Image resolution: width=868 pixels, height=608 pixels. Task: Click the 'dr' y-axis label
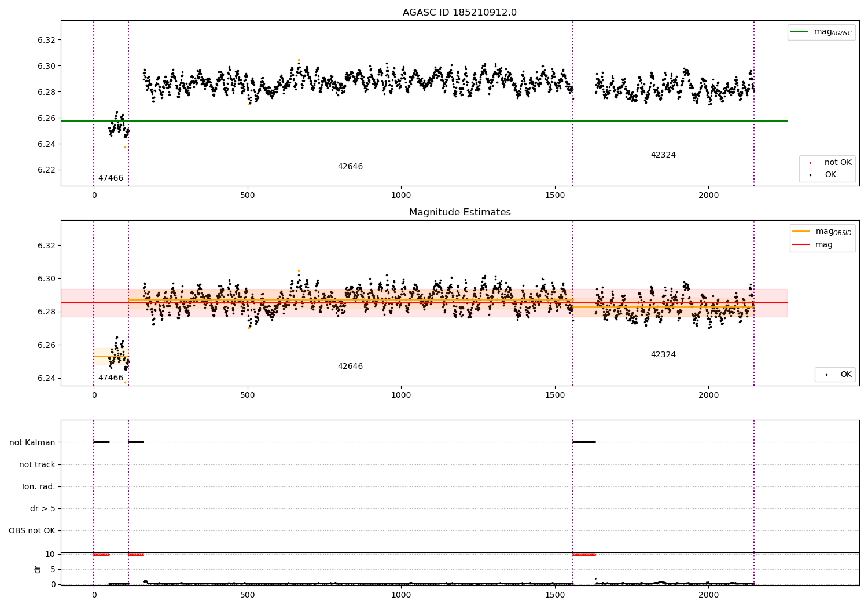(x=38, y=569)
